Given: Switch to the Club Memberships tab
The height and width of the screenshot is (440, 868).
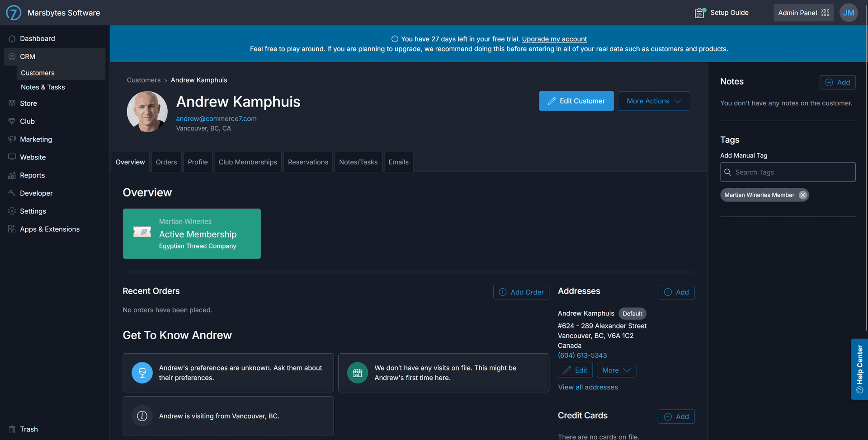Looking at the screenshot, I should click(247, 162).
